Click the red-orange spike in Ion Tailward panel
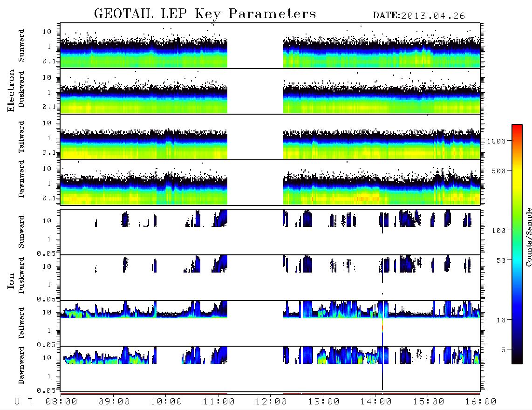Screen dimensions: 532x410 (x=382, y=325)
